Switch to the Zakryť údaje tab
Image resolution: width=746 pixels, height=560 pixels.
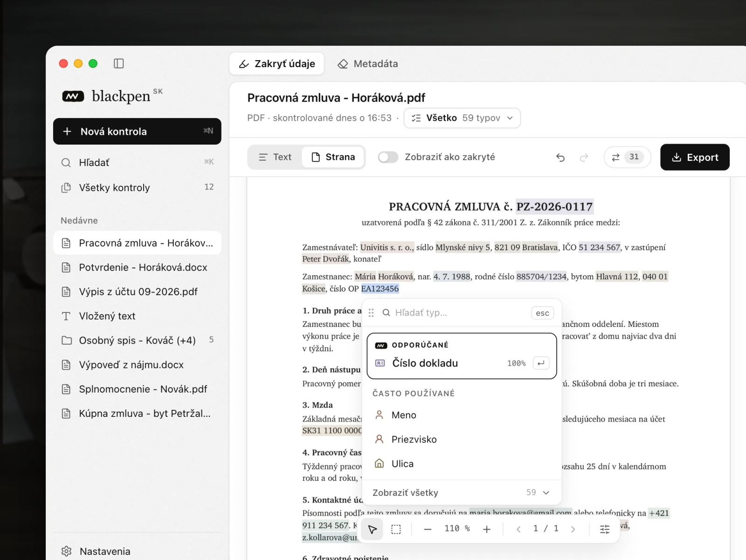[x=277, y=64]
